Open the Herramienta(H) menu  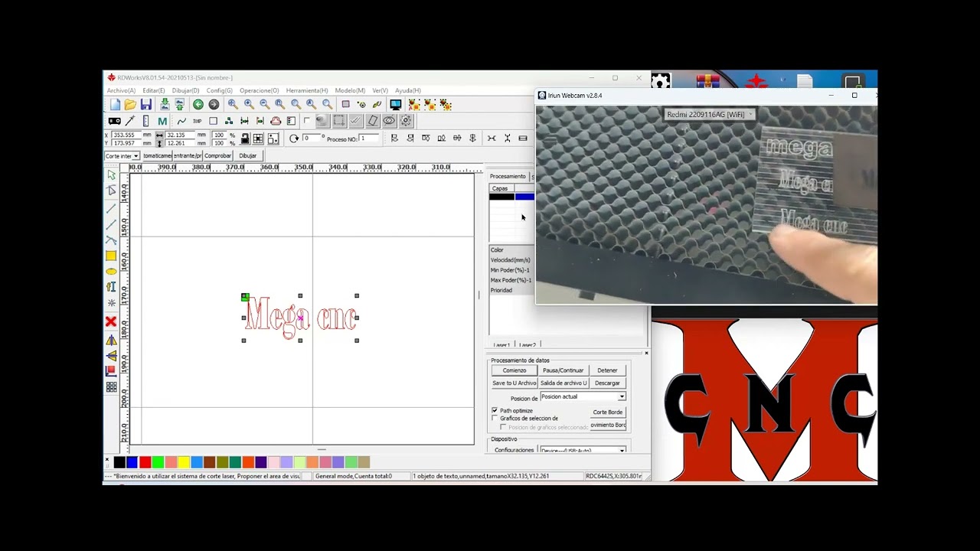pos(307,90)
